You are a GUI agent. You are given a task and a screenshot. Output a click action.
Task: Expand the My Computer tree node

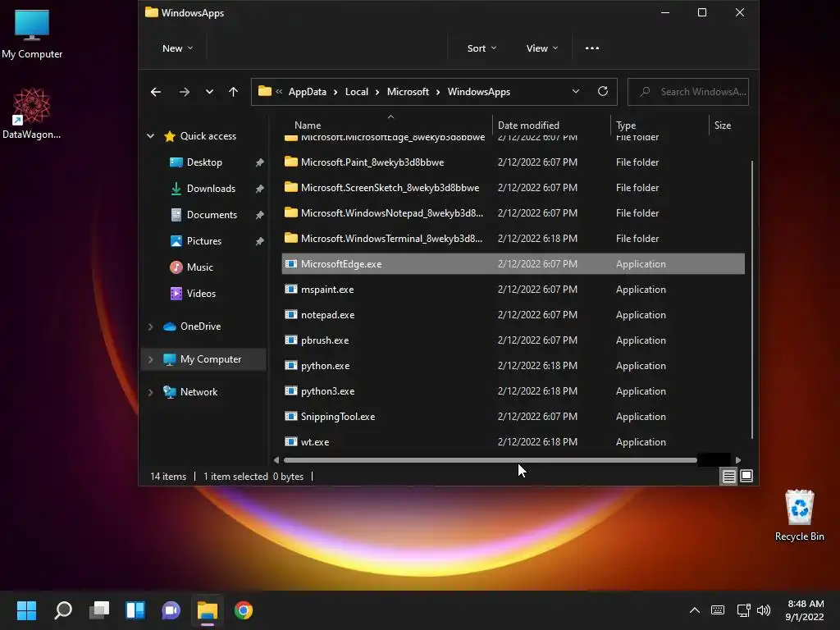(151, 359)
